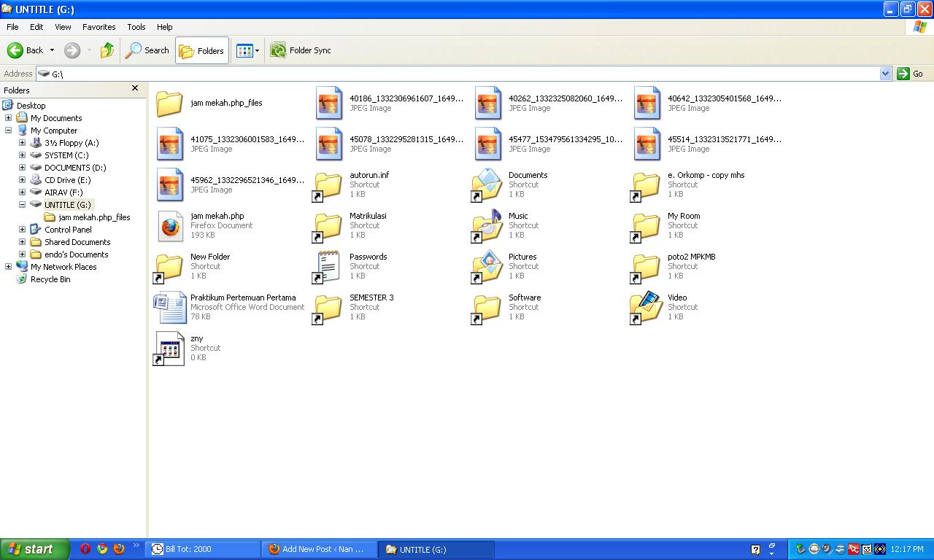The width and height of the screenshot is (934, 560).
Task: Close the Folders pane with the X
Action: pos(134,88)
